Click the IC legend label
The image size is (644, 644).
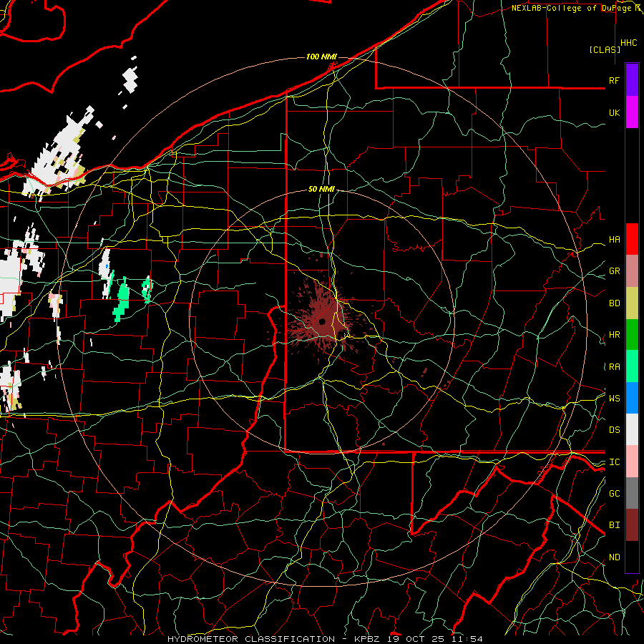[x=614, y=462]
